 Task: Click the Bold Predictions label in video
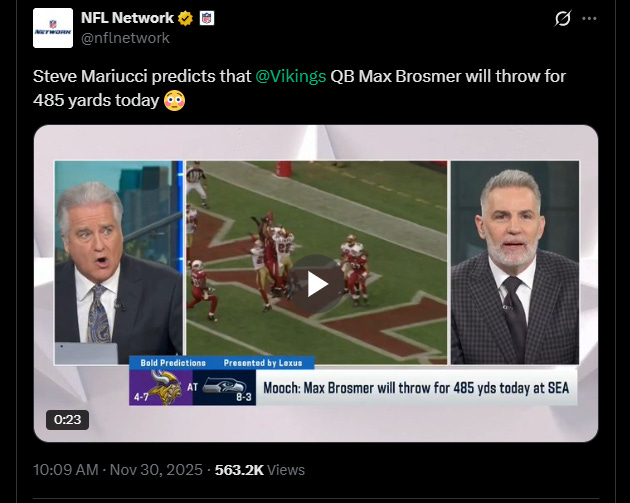point(173,363)
